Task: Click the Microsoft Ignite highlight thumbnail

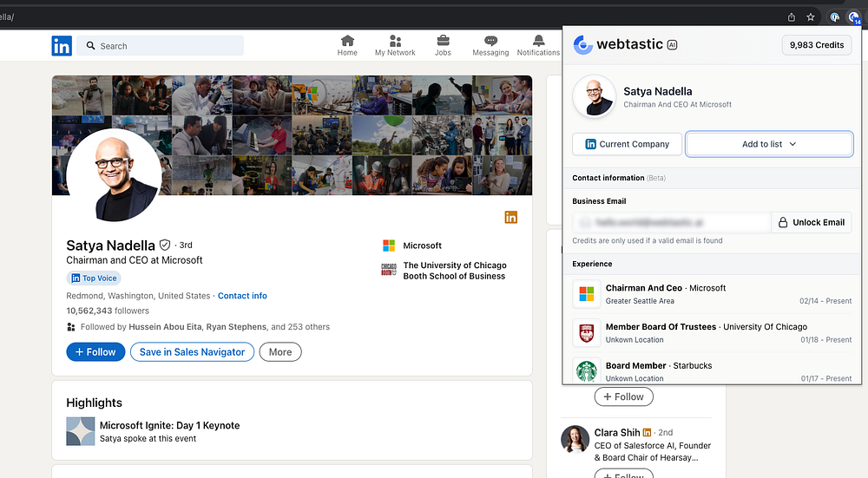Action: coord(80,431)
